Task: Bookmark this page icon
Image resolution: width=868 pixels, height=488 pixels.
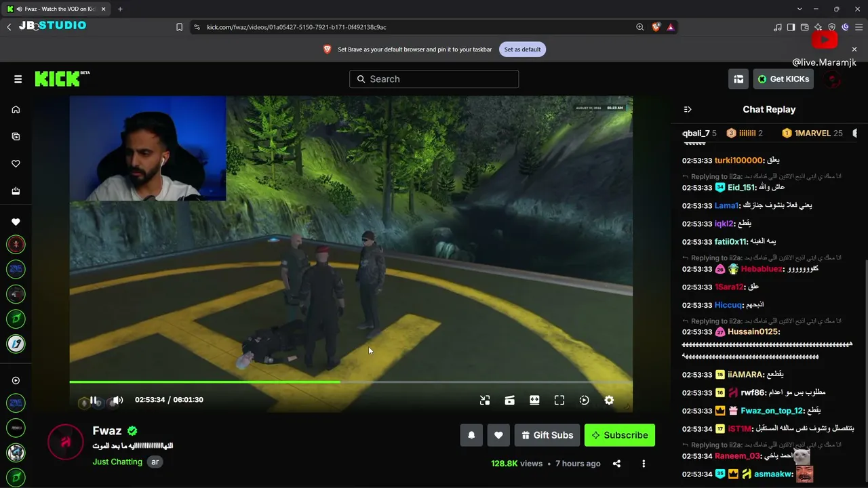Action: [x=179, y=27]
